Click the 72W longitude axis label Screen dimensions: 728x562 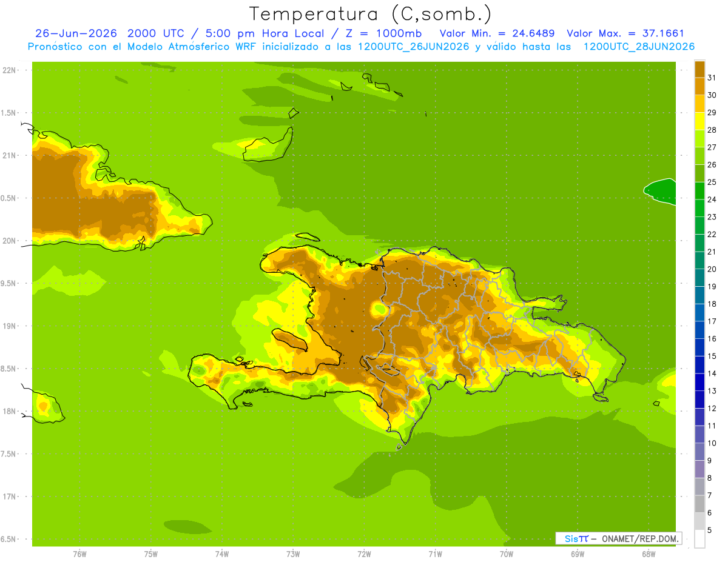pyautogui.click(x=364, y=554)
